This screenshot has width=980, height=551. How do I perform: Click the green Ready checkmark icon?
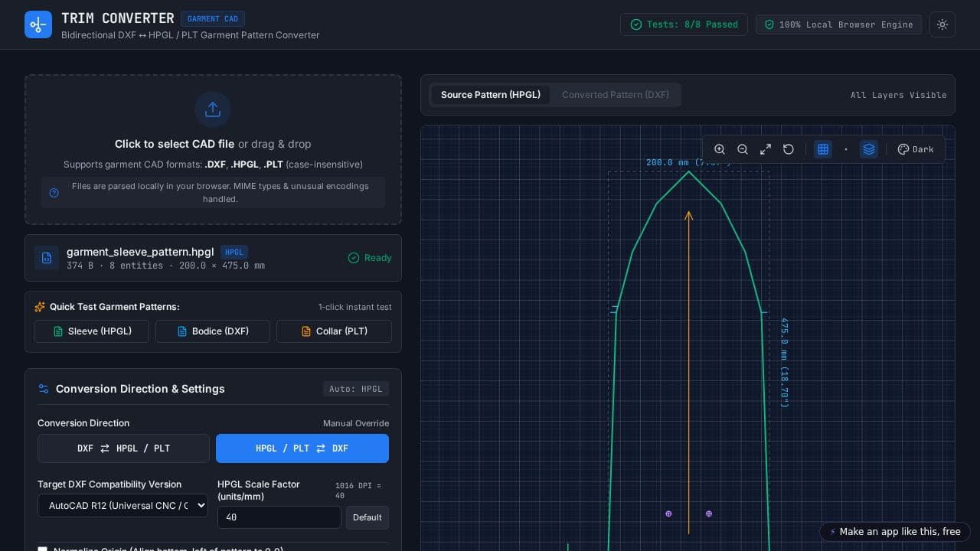[354, 258]
